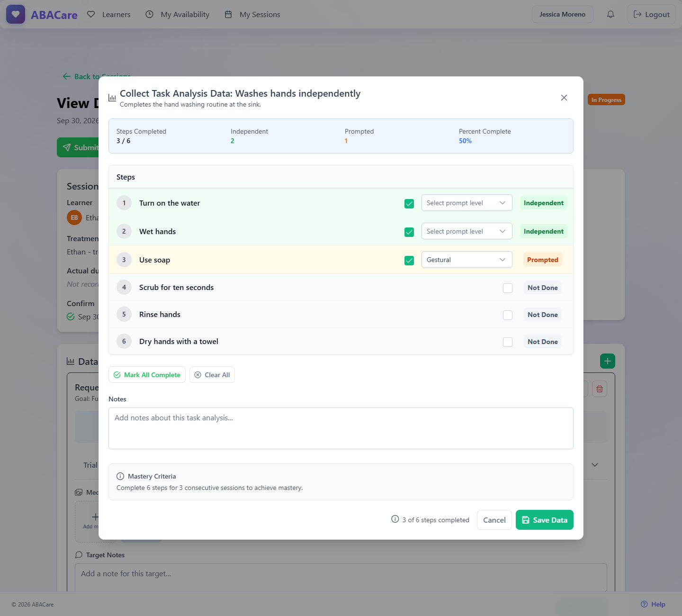Click the EB learner avatar
Screen dimensions: 682x616
pos(74,217)
